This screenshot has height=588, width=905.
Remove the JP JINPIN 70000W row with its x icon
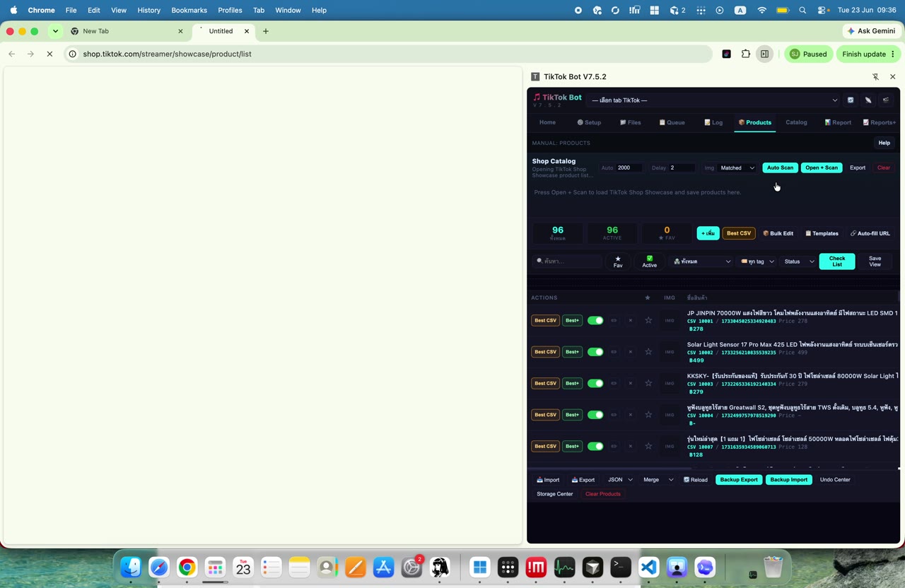[631, 320]
